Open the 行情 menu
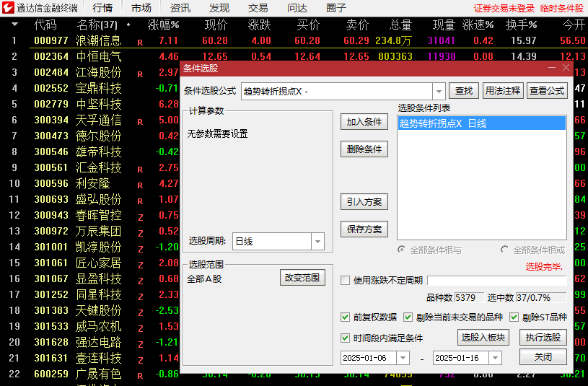 [102, 8]
